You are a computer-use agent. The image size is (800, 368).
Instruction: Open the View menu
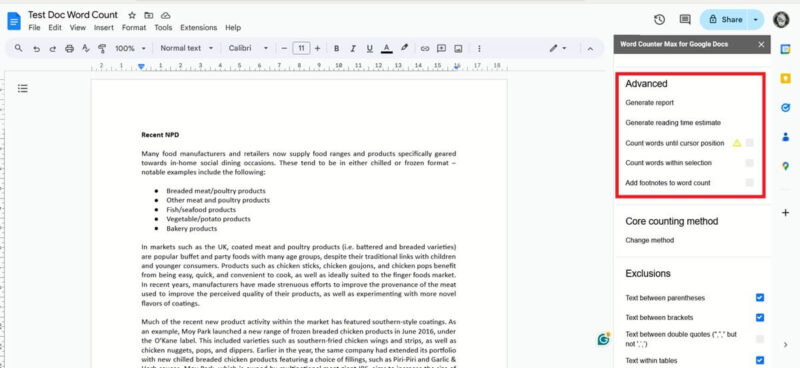coord(78,28)
